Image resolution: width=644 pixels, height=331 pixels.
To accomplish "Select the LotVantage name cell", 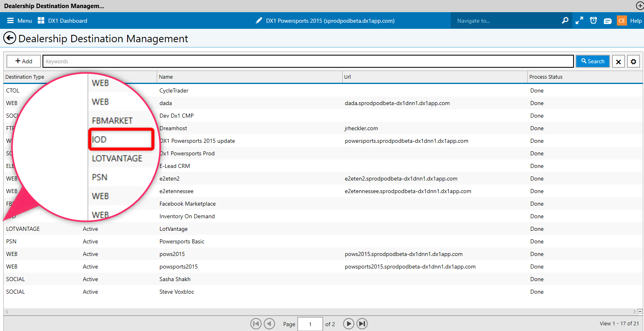I will tap(173, 229).
